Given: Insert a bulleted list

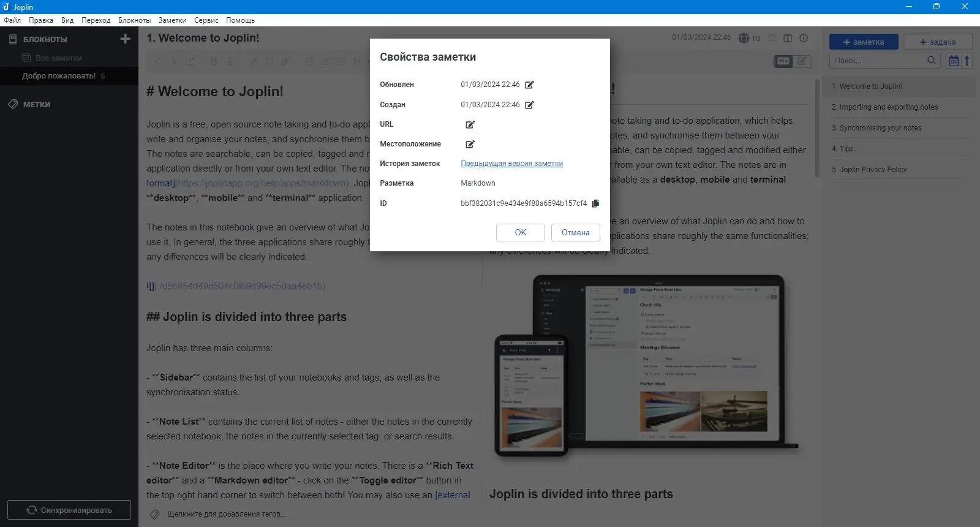Looking at the screenshot, I should (309, 61).
